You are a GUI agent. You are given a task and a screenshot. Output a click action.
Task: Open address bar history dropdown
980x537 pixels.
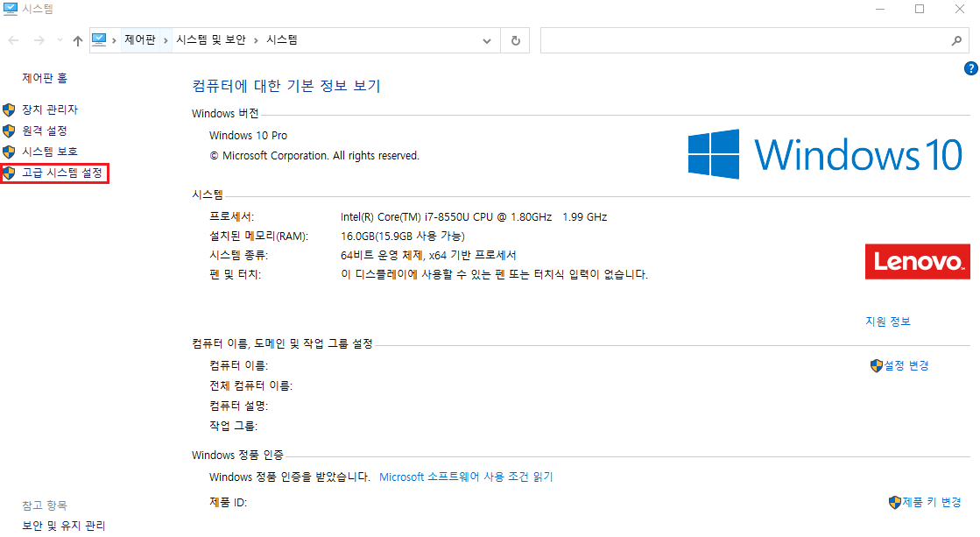point(487,40)
